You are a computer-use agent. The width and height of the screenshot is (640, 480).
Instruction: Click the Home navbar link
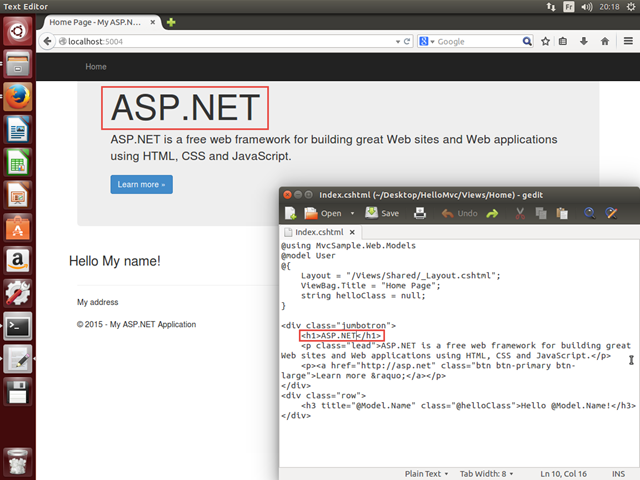click(x=96, y=67)
